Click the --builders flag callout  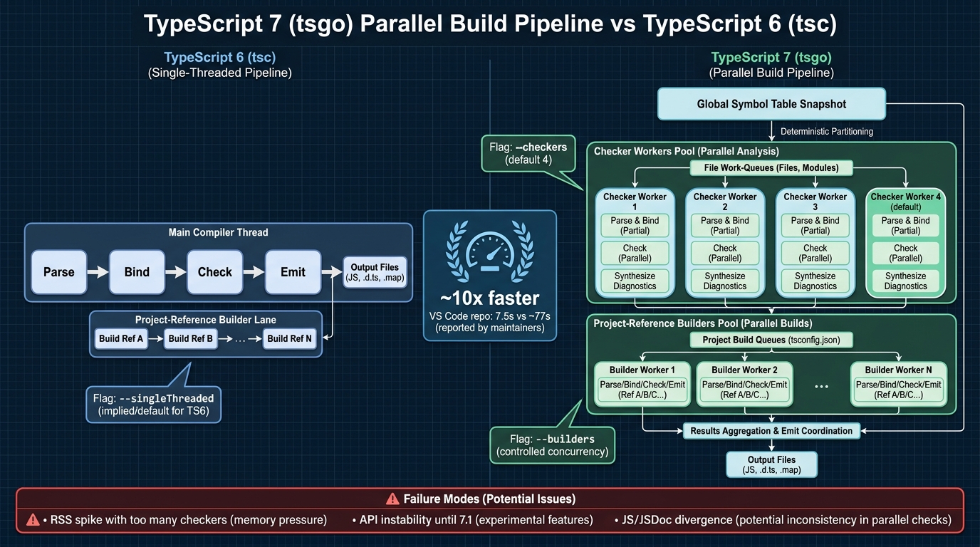[x=553, y=445]
